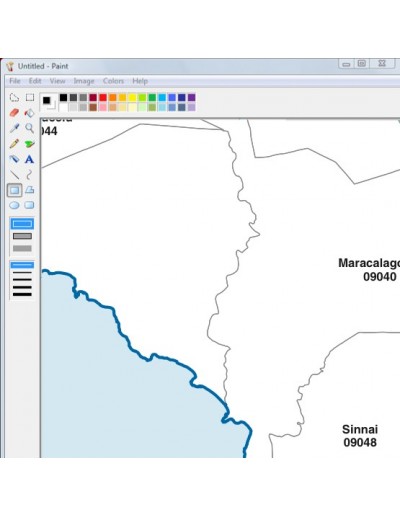Viewport: 400px width, 517px height.
Task: Pick the orange palette swatch
Action: [113, 97]
